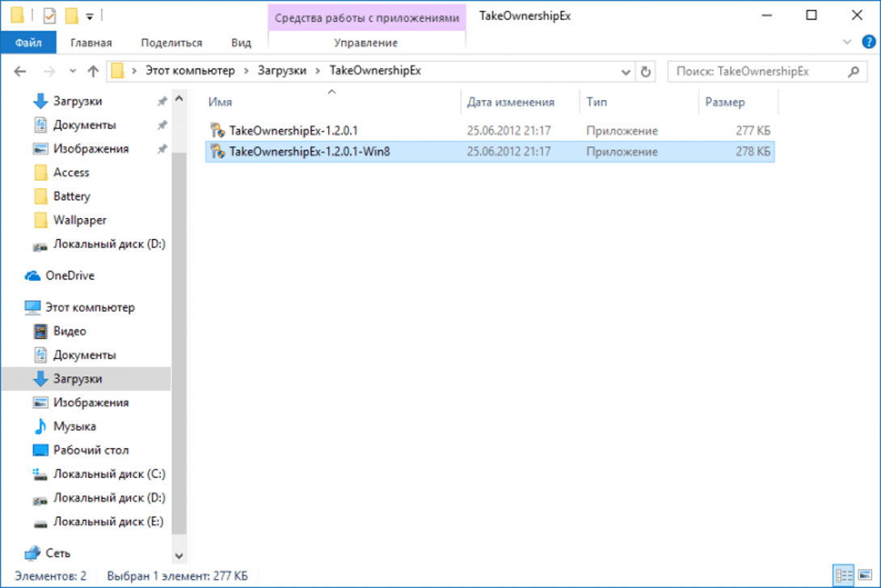Viewport: 881px width, 588px height.
Task: Open the Сеть network item
Action: [x=57, y=553]
